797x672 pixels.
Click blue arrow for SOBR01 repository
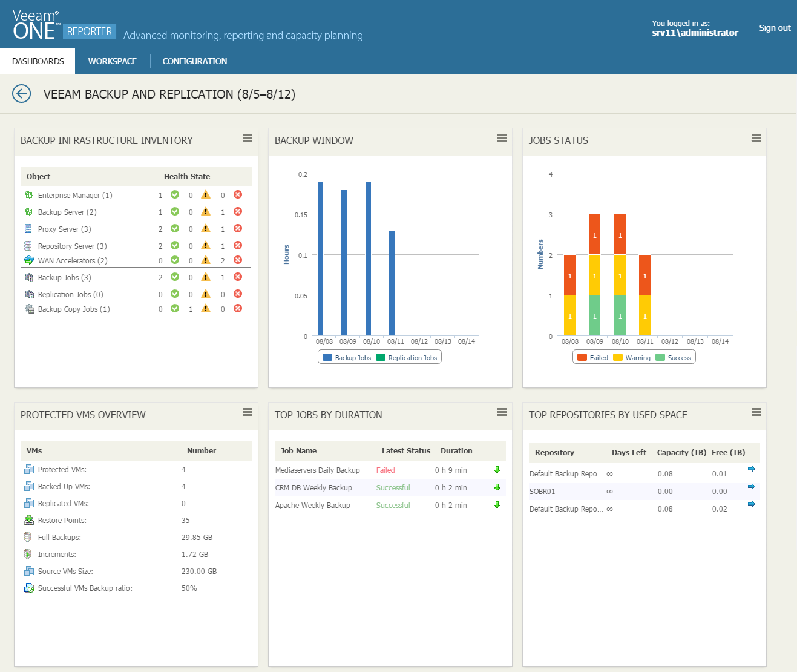(x=752, y=487)
